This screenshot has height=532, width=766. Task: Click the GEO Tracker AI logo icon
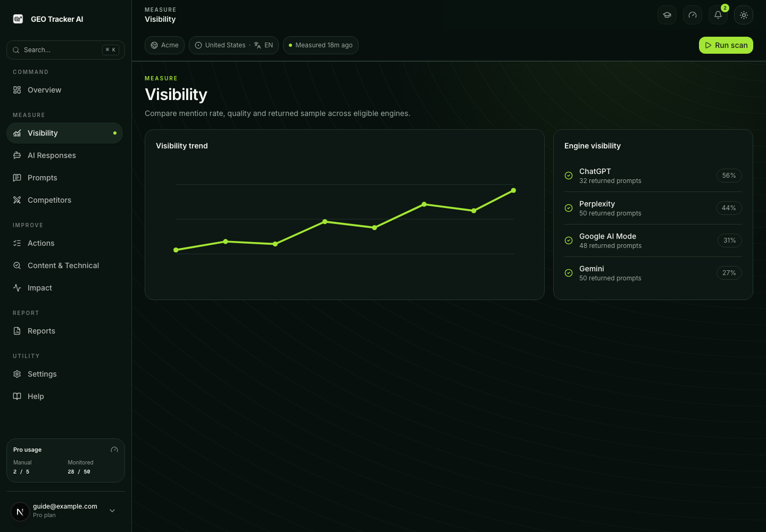click(x=18, y=19)
